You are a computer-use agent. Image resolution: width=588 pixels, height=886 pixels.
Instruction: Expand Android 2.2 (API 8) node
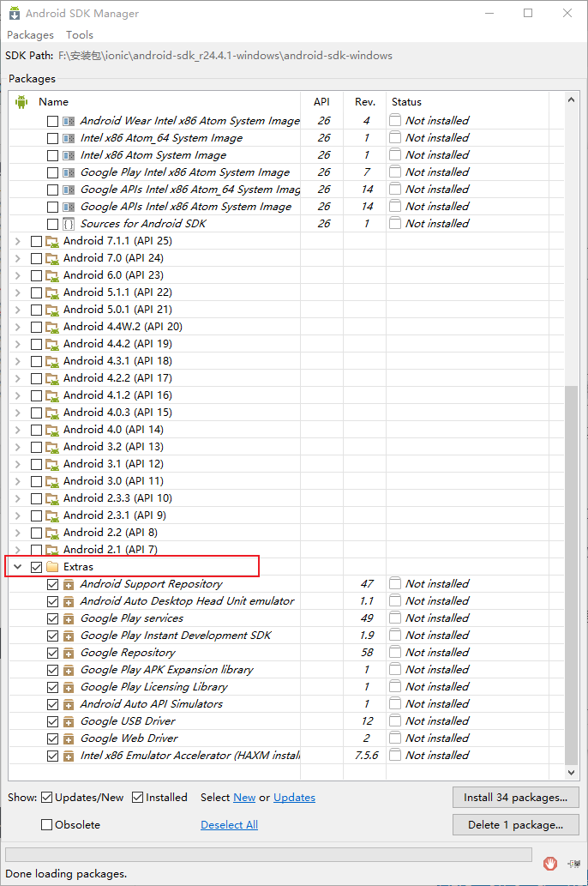(x=17, y=533)
